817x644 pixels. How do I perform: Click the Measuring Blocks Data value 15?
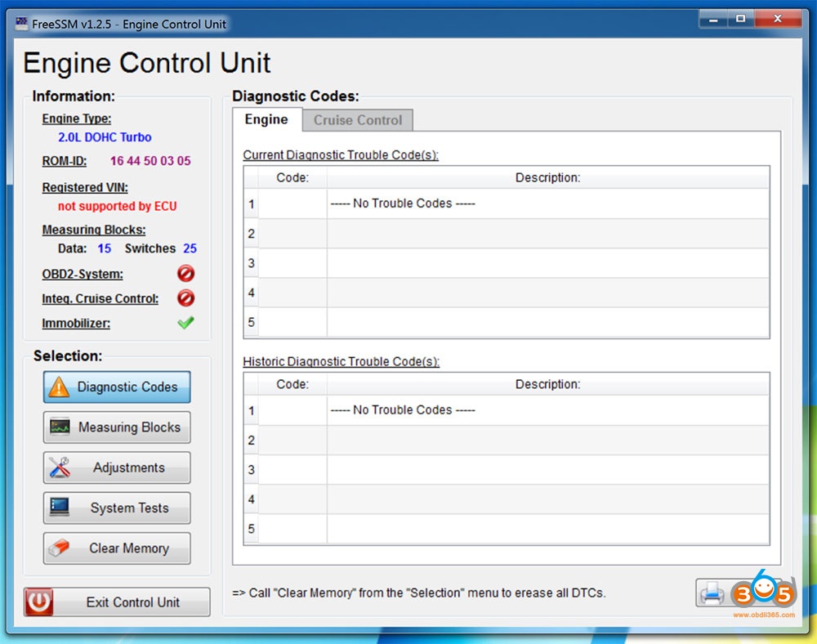point(105,248)
